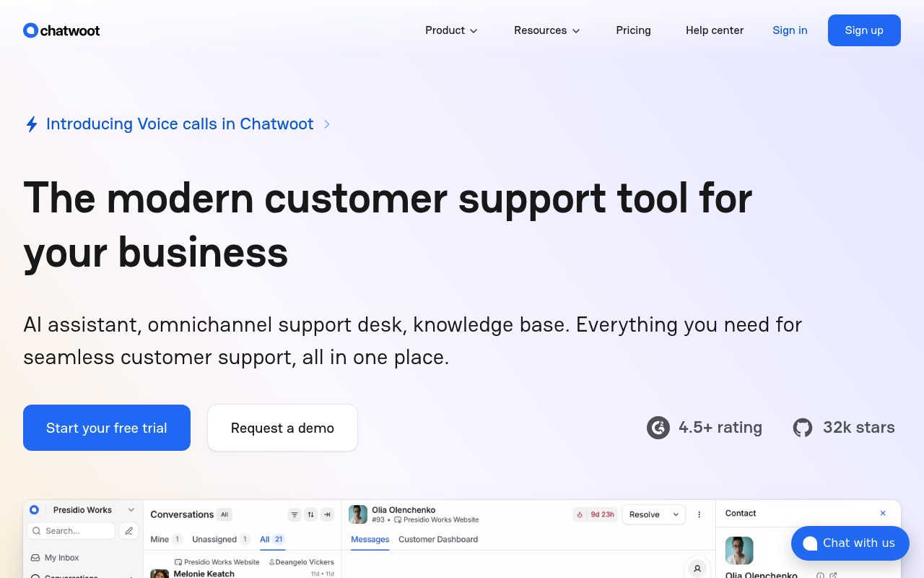Screen dimensions: 924x578
Task: Click the 4.5+ rating text
Action: coord(720,428)
